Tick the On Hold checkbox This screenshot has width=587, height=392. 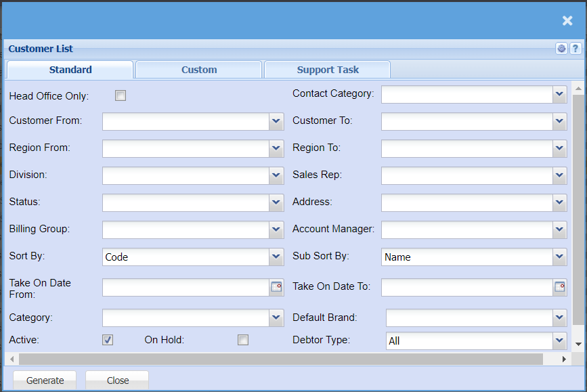tap(243, 340)
